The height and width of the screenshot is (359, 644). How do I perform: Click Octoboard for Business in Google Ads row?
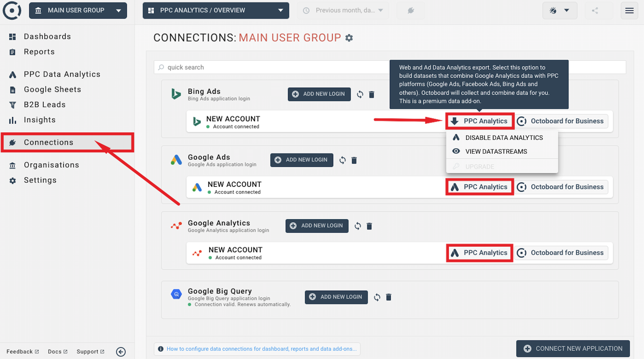click(561, 187)
